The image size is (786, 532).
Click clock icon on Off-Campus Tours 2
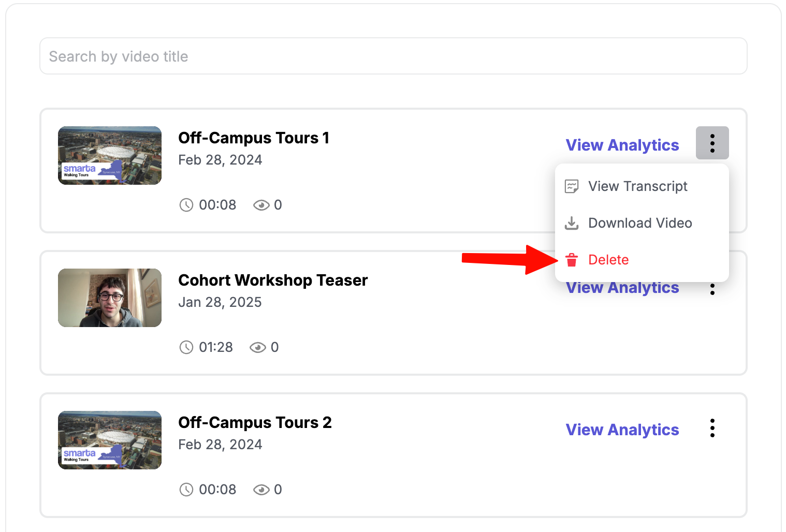186,490
